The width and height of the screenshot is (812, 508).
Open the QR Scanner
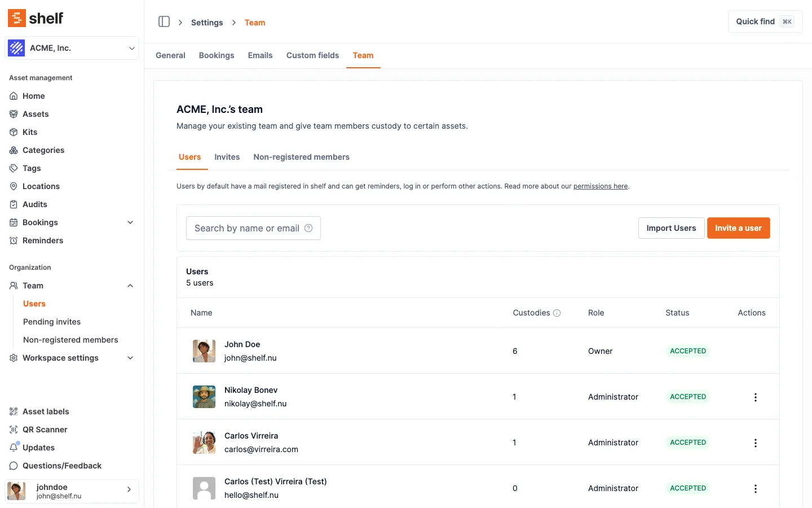pos(45,430)
